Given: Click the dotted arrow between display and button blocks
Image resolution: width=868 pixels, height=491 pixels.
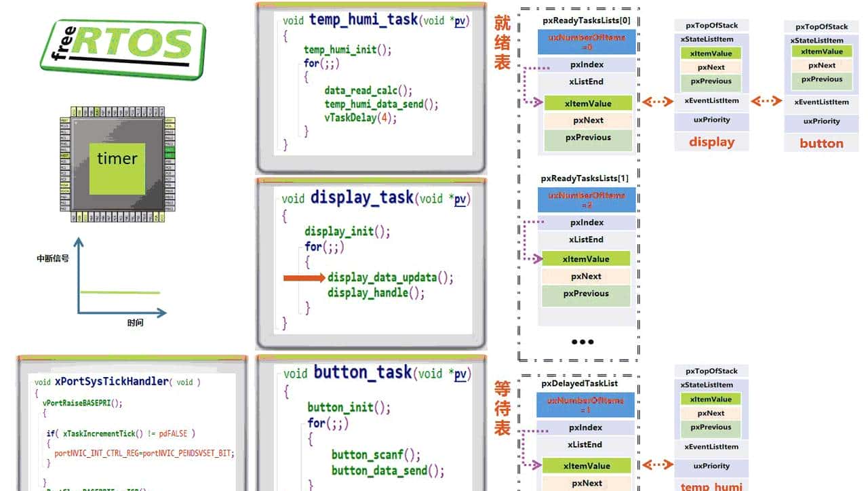Looking at the screenshot, I should coord(766,102).
